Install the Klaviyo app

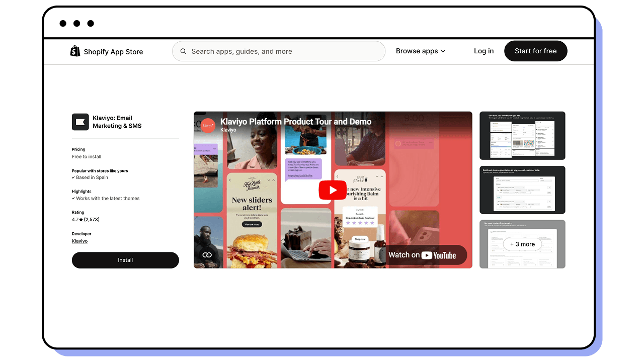click(x=125, y=260)
